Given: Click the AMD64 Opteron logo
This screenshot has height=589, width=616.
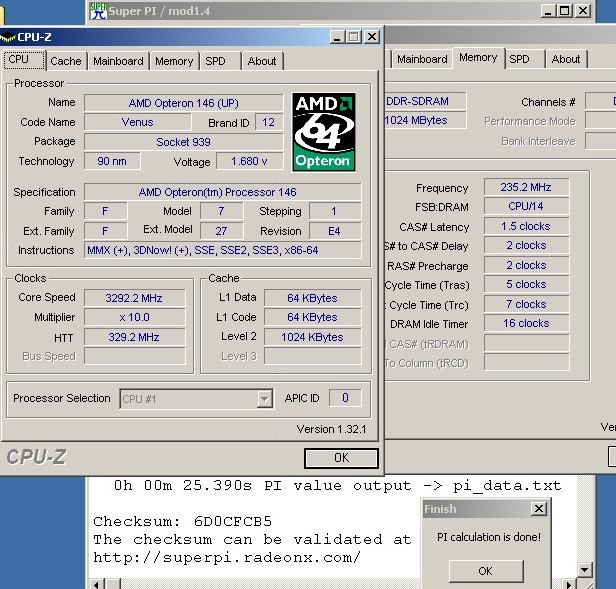Looking at the screenshot, I should click(x=324, y=132).
